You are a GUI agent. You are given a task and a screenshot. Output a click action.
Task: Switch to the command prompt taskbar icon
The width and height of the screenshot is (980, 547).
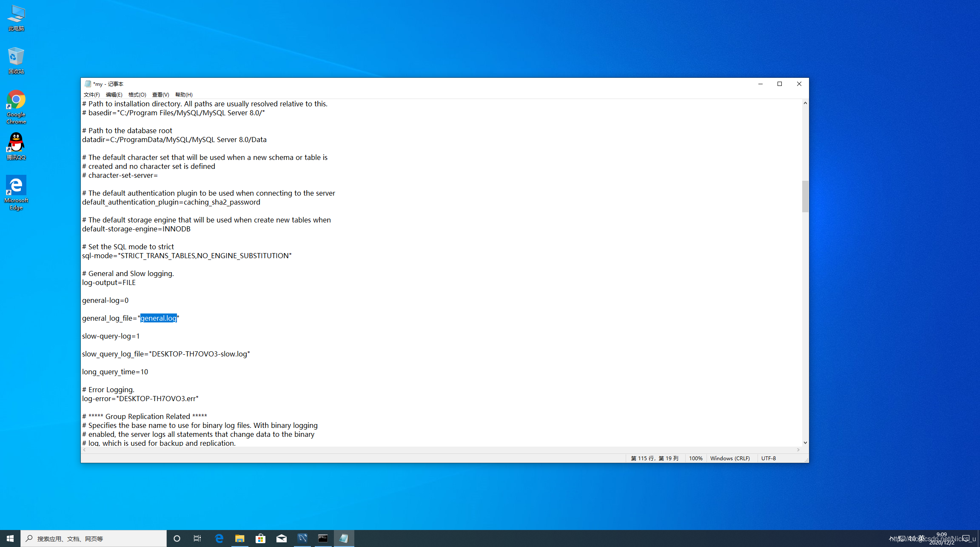(323, 538)
